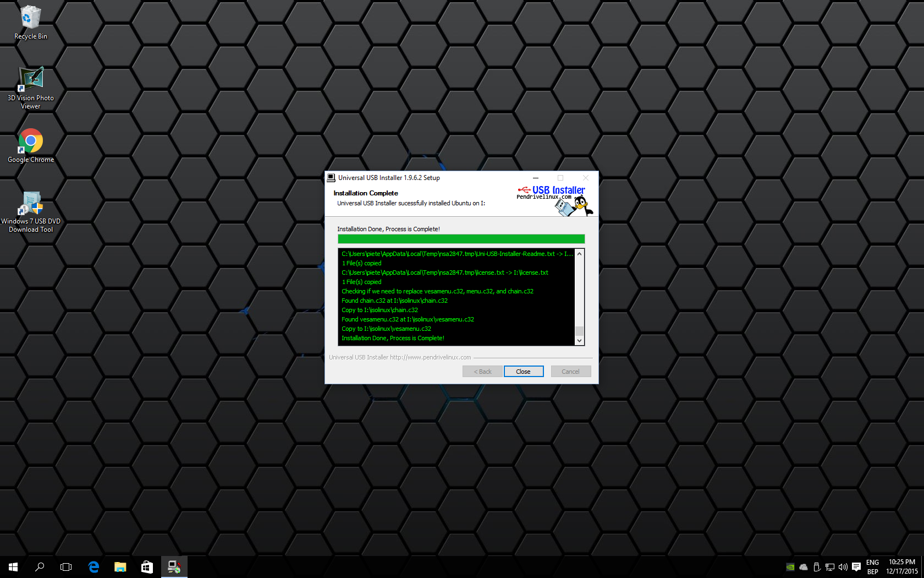Image resolution: width=924 pixels, height=578 pixels.
Task: Click the 'Found vesamenu.c32' log line
Action: [x=408, y=319]
